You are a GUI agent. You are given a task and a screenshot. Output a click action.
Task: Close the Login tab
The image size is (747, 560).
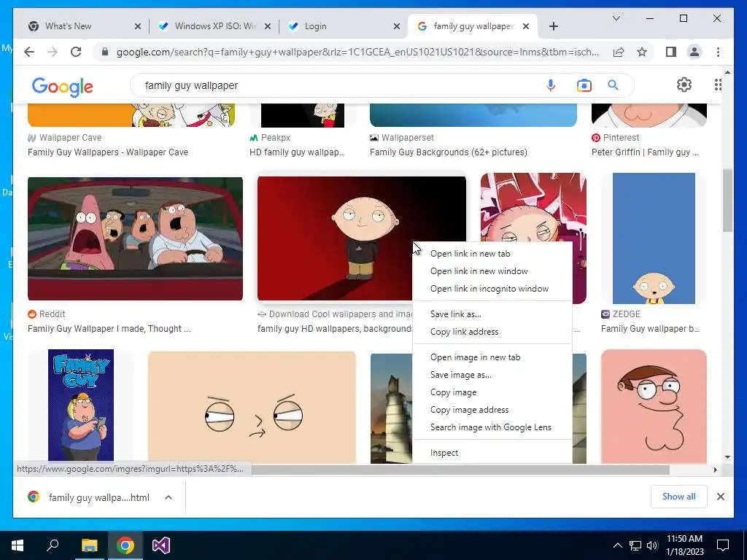click(x=397, y=26)
